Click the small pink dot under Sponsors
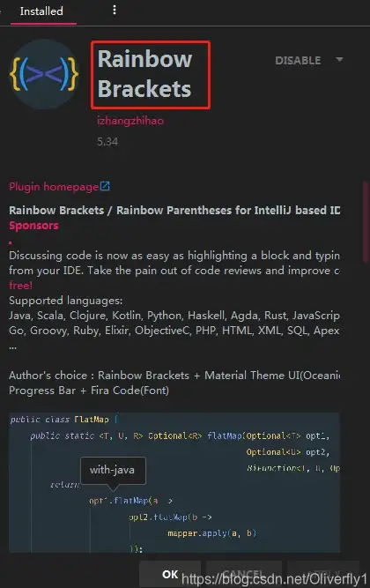This screenshot has width=370, height=588. pyautogui.click(x=11, y=242)
